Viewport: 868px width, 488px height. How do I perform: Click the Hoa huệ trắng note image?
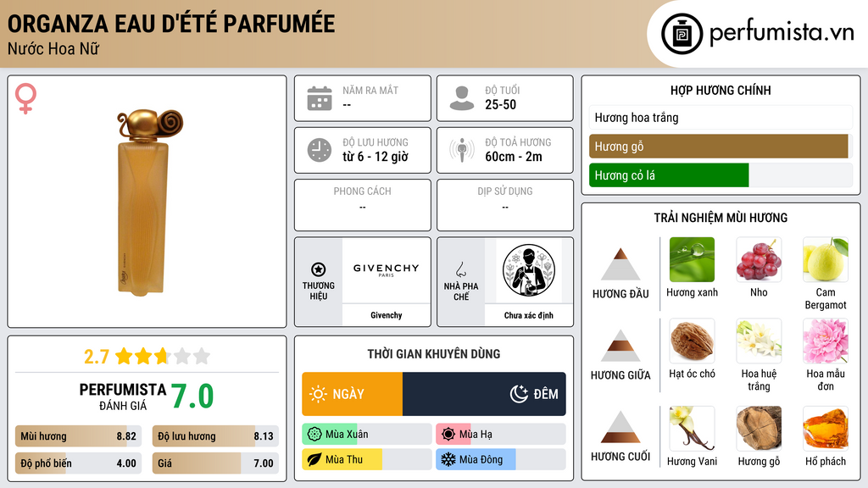point(759,341)
